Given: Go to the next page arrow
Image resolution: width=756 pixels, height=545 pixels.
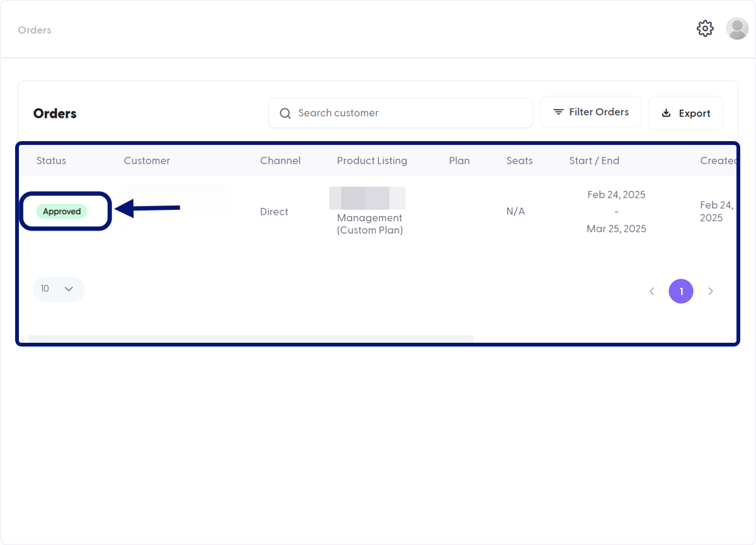Looking at the screenshot, I should [x=711, y=291].
